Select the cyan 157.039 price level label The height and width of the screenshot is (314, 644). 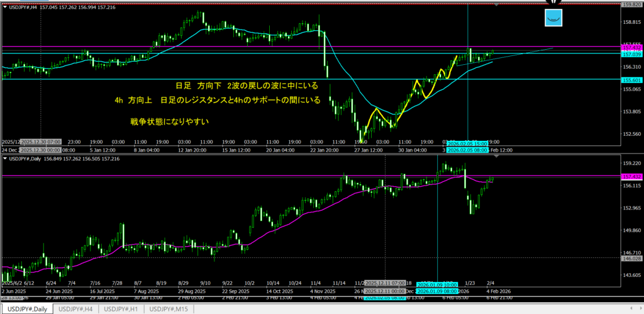(x=631, y=55)
